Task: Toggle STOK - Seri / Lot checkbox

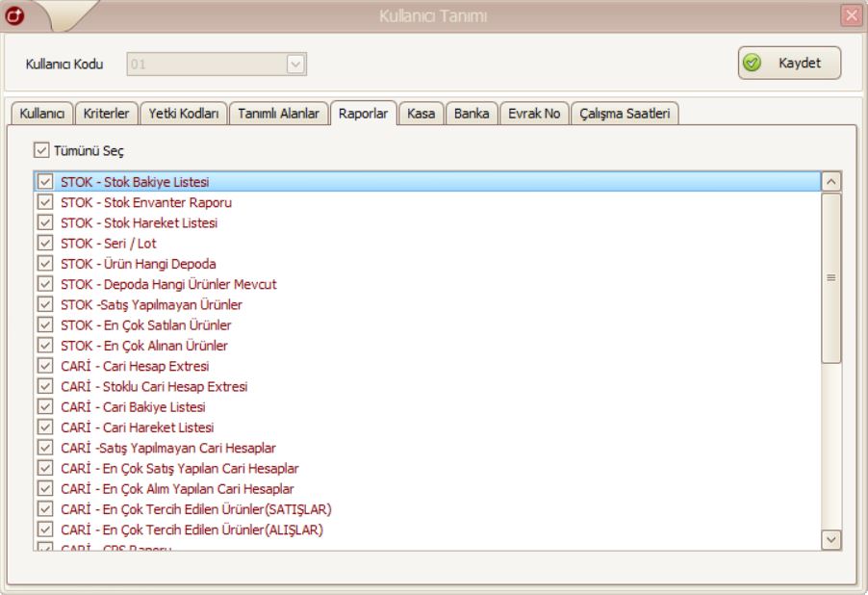Action: tap(44, 244)
